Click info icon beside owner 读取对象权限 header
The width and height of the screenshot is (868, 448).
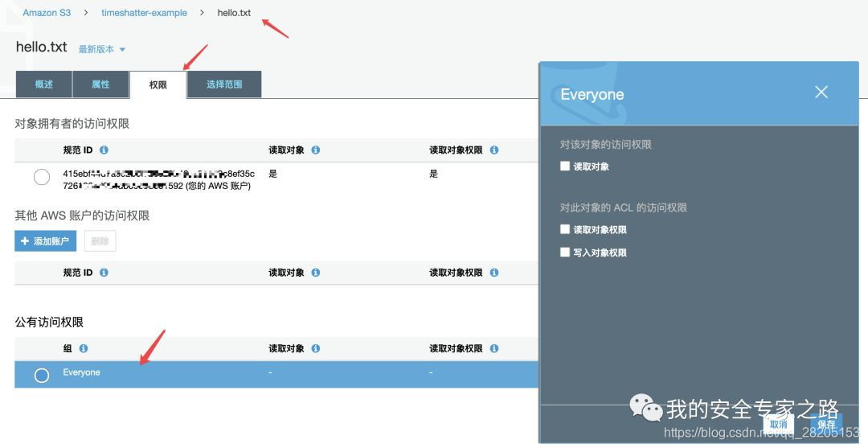click(x=494, y=150)
